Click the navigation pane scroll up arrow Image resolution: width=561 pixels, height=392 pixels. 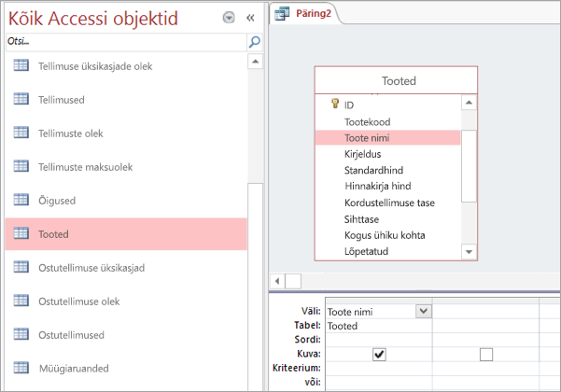coord(255,62)
